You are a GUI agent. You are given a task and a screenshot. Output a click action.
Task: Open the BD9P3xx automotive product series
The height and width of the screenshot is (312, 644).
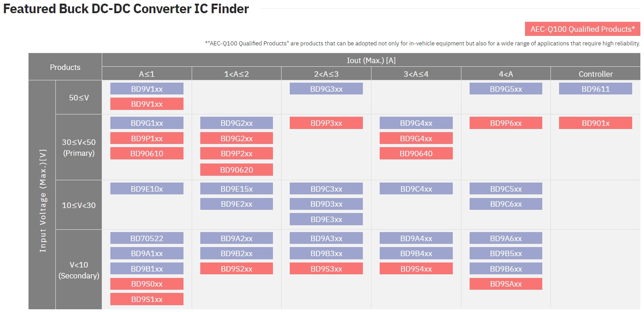click(326, 123)
